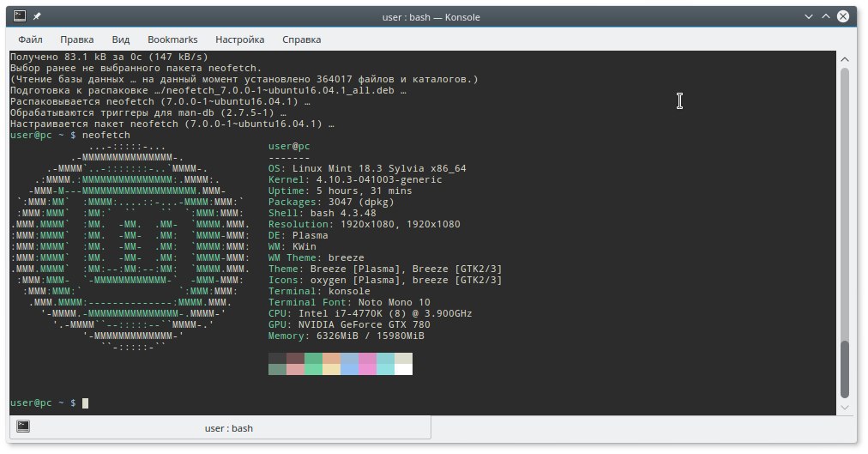Screen dimensions: 868x454
Task: Click the 'CPU: Intel i7-4770K' line
Action: coord(371,313)
